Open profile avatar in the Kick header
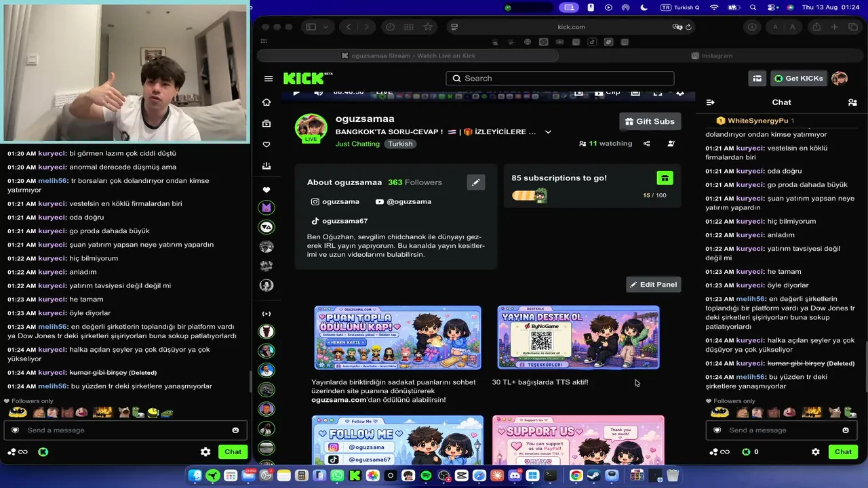The width and height of the screenshot is (868, 488). [840, 79]
